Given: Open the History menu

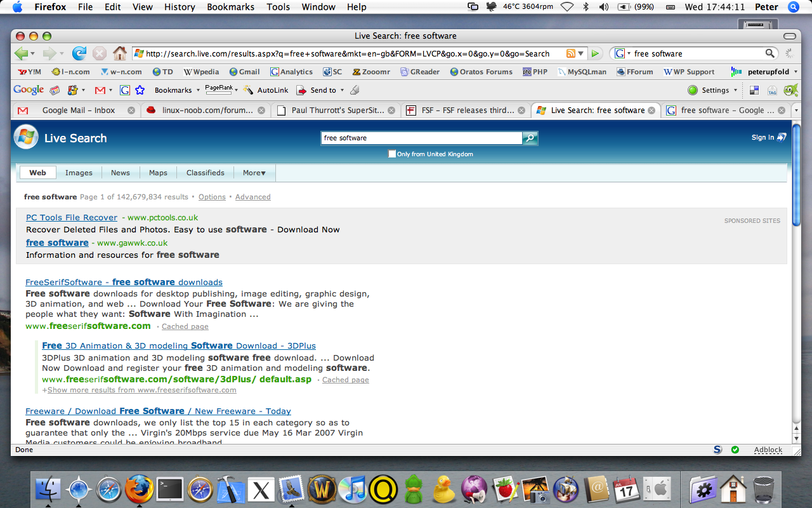Looking at the screenshot, I should 180,7.
